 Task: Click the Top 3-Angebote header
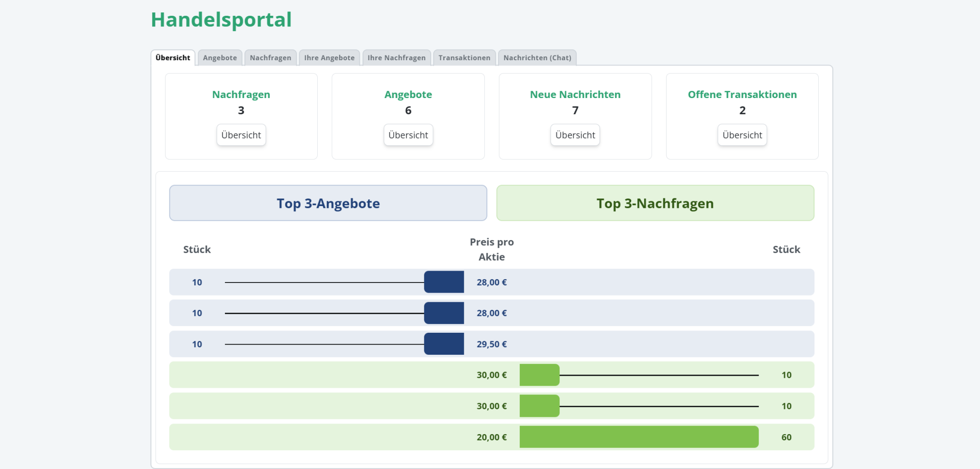click(x=328, y=203)
